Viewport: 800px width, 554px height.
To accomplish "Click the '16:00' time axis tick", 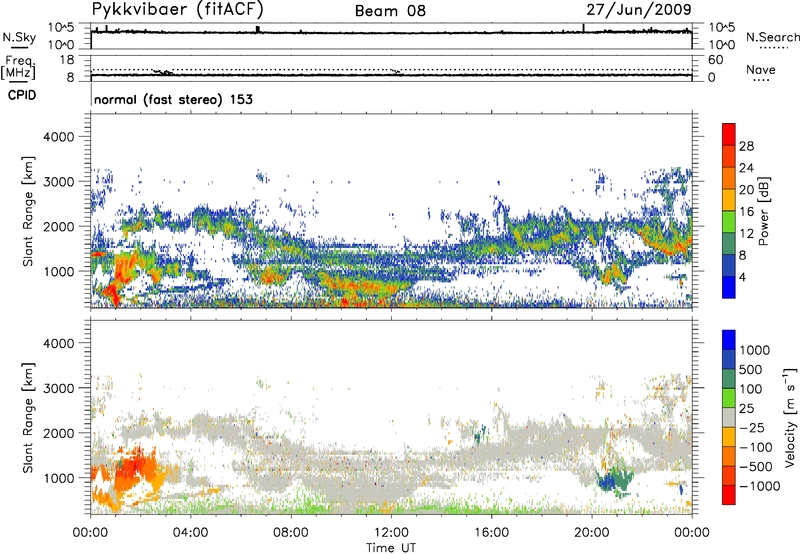I will pos(491,533).
